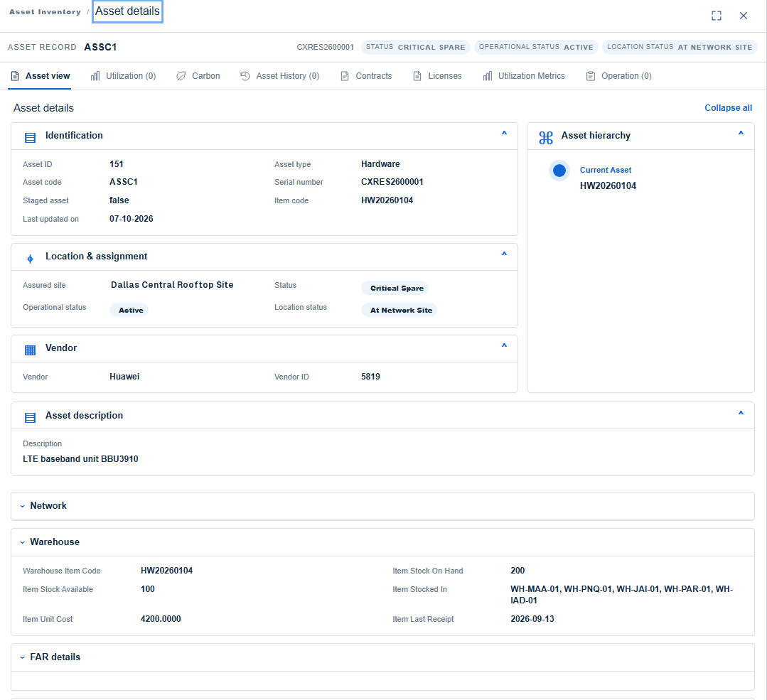Screen dimensions: 767x700
Task: Switch to the Carbon tab
Action: coord(198,76)
